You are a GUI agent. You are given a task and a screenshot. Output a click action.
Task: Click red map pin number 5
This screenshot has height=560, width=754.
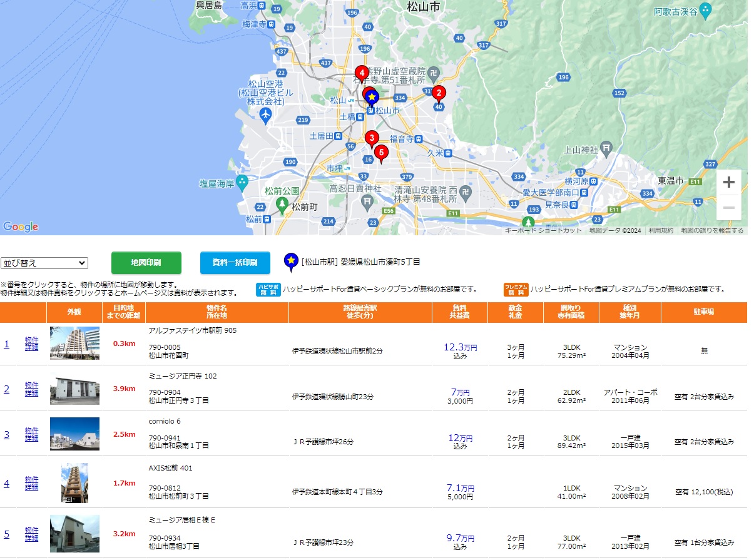380,152
